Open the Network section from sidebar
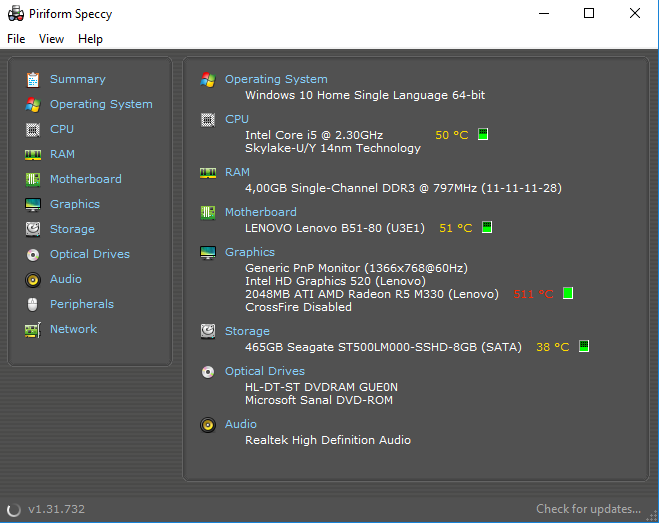This screenshot has width=659, height=523. 74,329
